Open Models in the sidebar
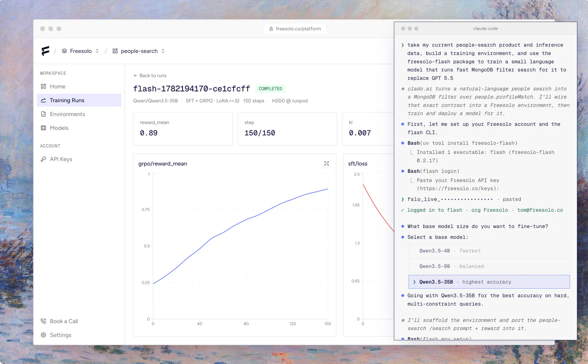588x364 pixels. [x=79, y=128]
